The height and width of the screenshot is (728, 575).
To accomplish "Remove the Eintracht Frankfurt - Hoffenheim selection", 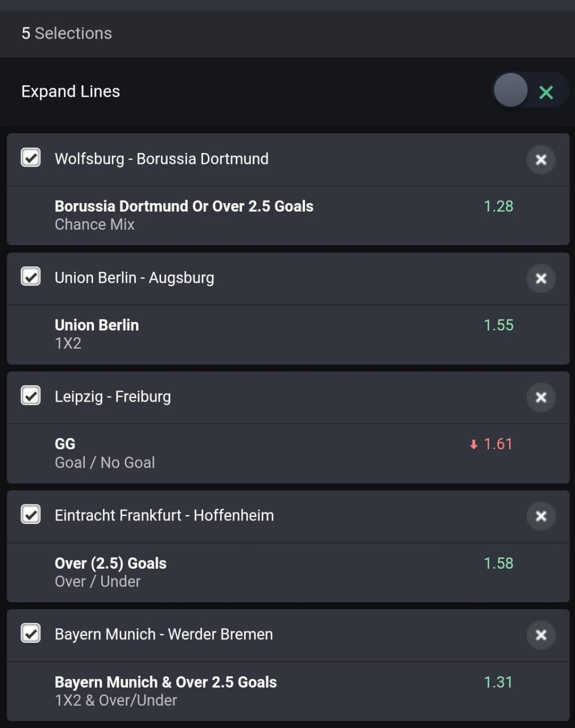I will point(541,516).
